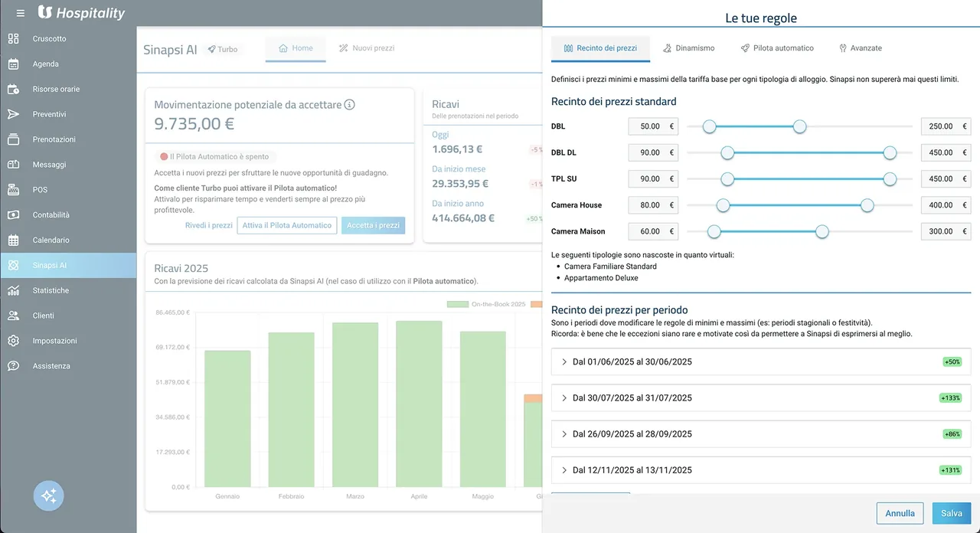Click the Il Pilota Automatico è spento status
This screenshot has height=533, width=980.
coord(214,156)
